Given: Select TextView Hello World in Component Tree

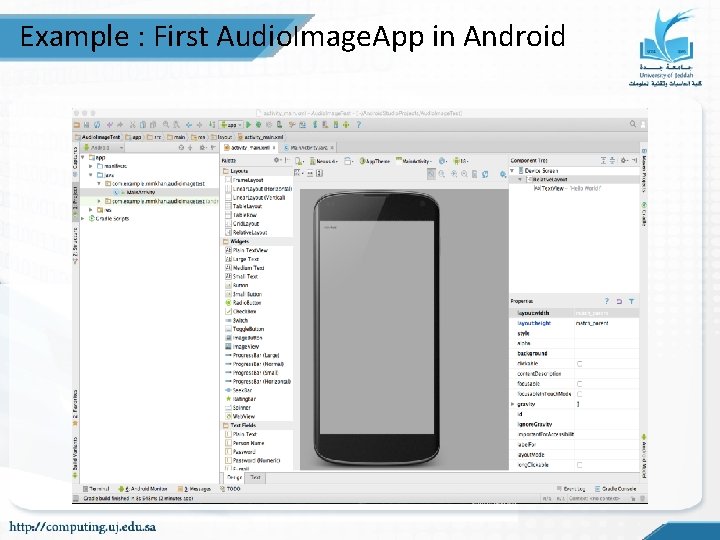Looking at the screenshot, I should pos(567,188).
